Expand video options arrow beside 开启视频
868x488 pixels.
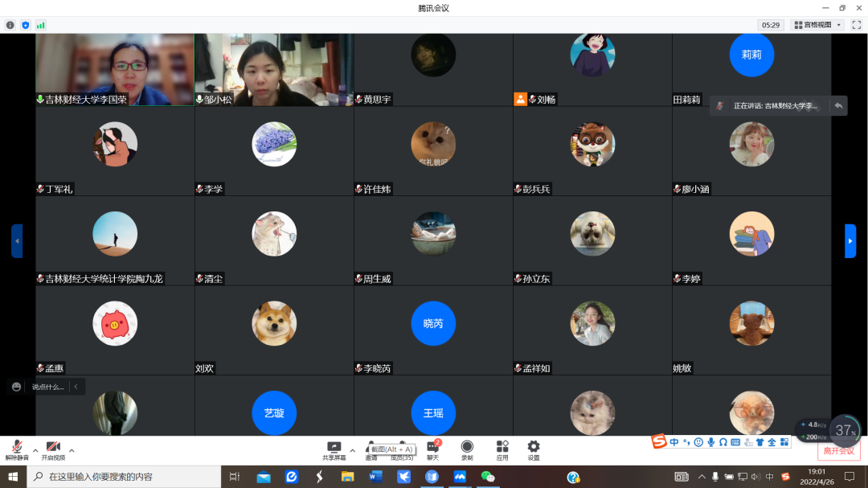pyautogui.click(x=72, y=450)
